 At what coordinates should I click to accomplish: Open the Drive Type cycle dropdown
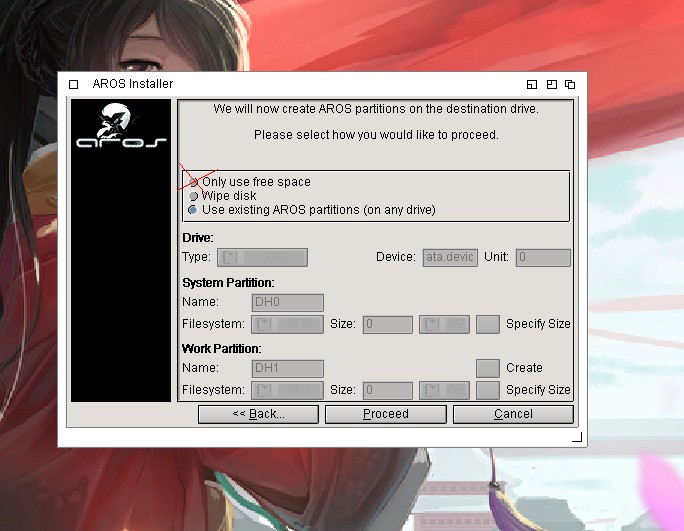click(x=261, y=257)
